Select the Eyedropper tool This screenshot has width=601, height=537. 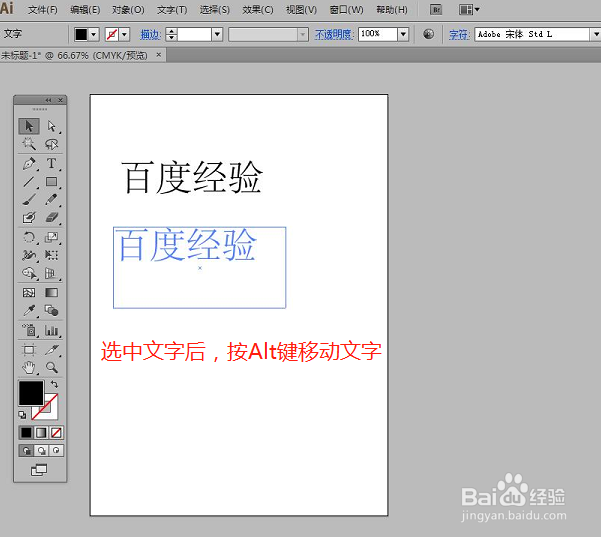pos(29,310)
